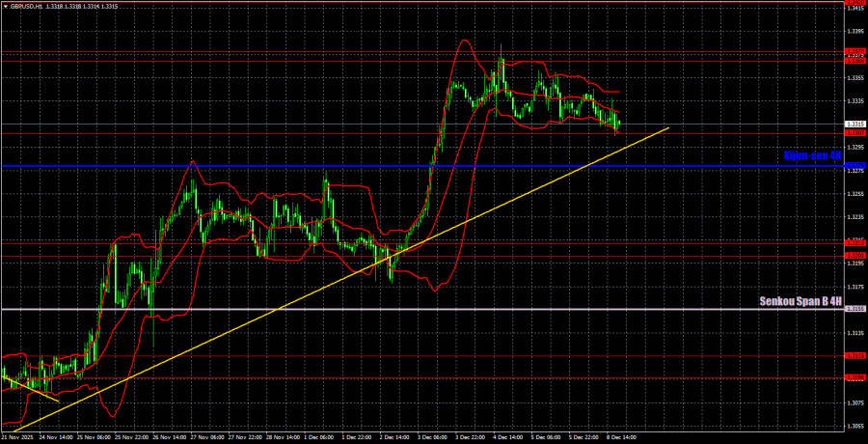Click the current price tag 1.3315
Viewport: 868px width, 444px height.
pos(855,125)
